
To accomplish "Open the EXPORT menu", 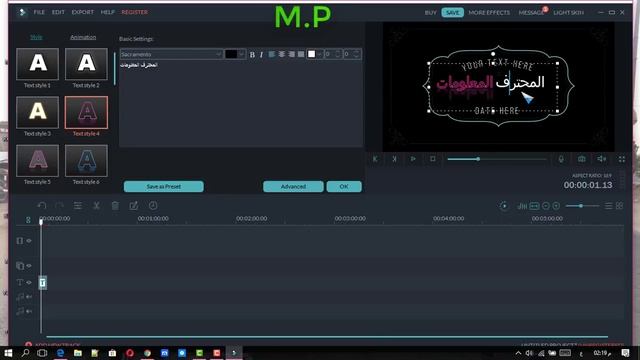I will (x=82, y=12).
